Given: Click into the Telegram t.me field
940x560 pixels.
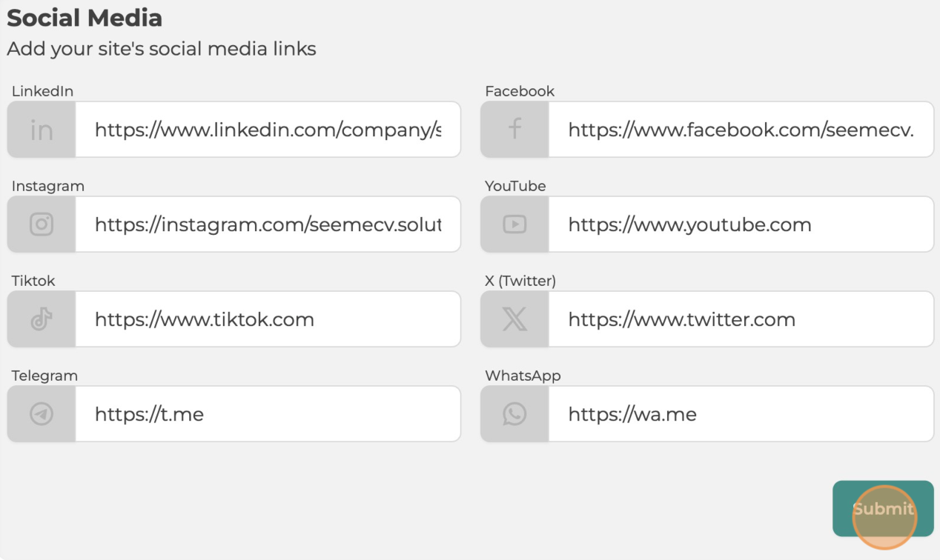Looking at the screenshot, I should (268, 414).
